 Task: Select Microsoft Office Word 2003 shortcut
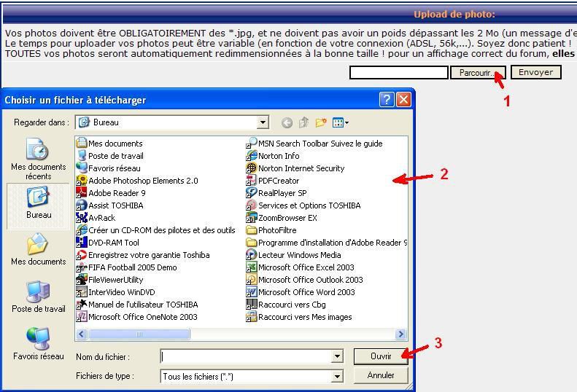point(301,292)
